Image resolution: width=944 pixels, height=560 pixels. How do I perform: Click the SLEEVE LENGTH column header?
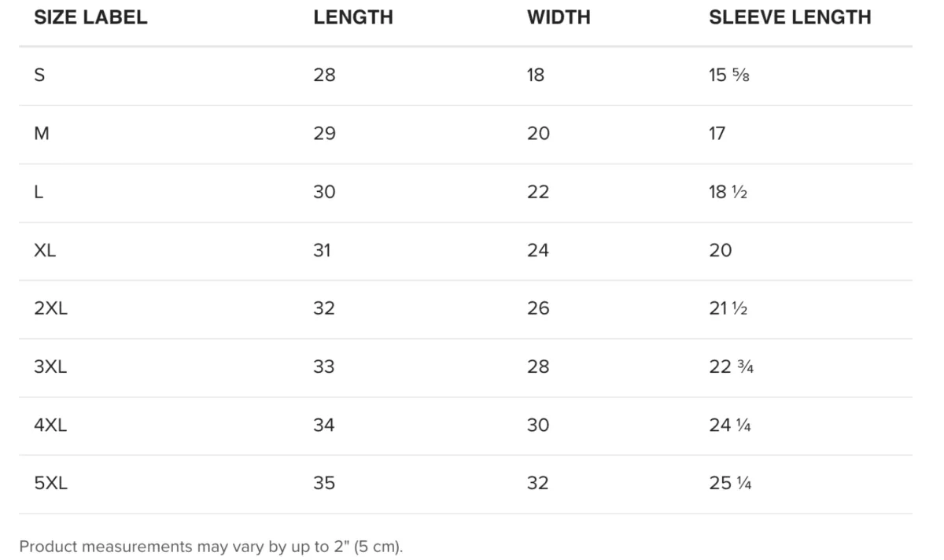(790, 17)
